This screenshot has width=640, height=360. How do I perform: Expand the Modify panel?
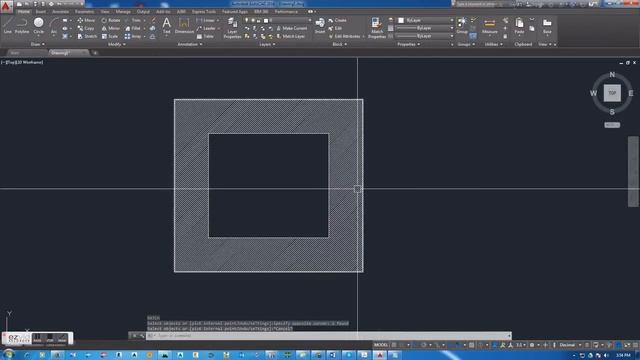pyautogui.click(x=116, y=44)
